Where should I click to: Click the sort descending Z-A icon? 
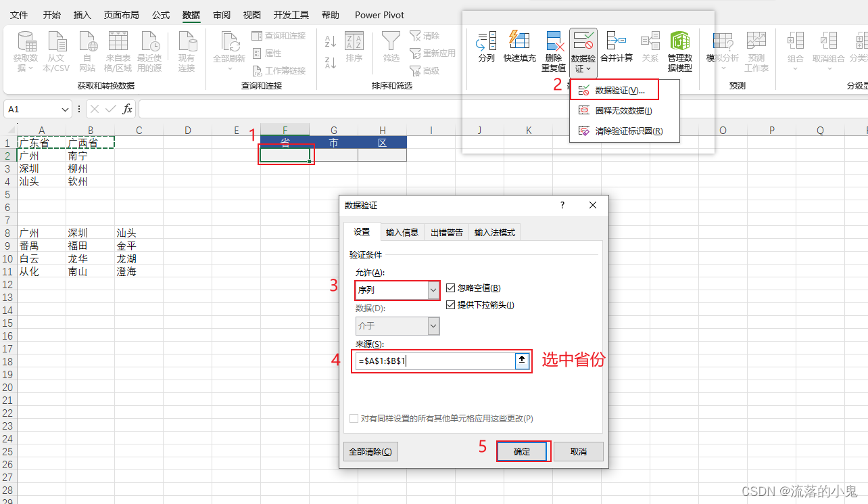point(331,63)
